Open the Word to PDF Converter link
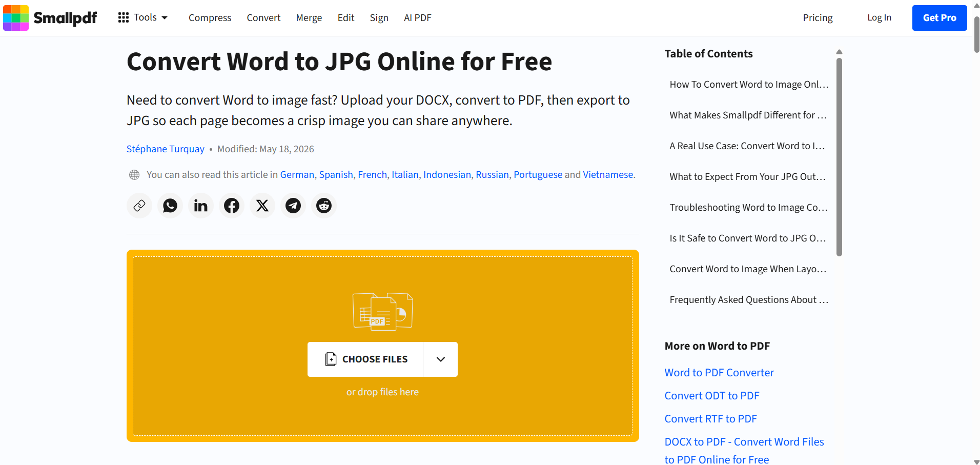980x465 pixels. point(719,373)
